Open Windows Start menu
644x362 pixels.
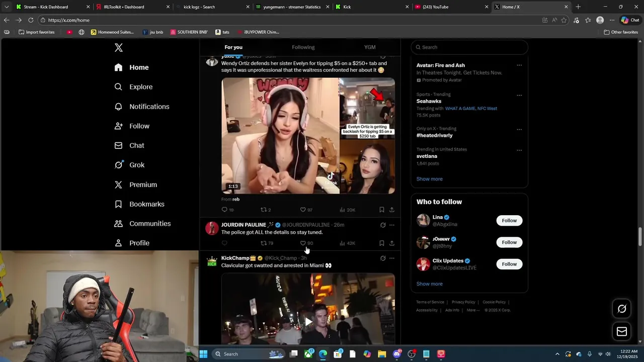[x=203, y=354]
